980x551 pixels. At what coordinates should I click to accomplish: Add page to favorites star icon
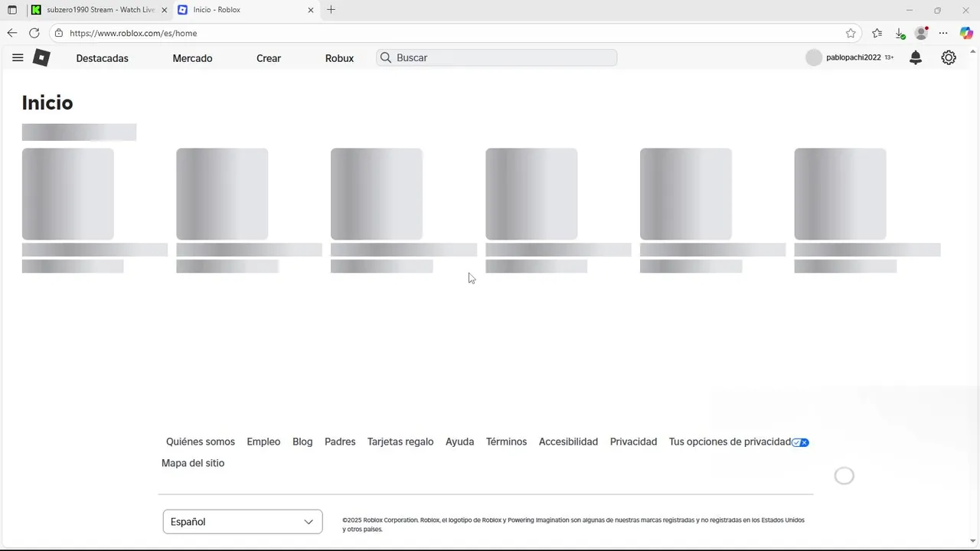tap(851, 33)
